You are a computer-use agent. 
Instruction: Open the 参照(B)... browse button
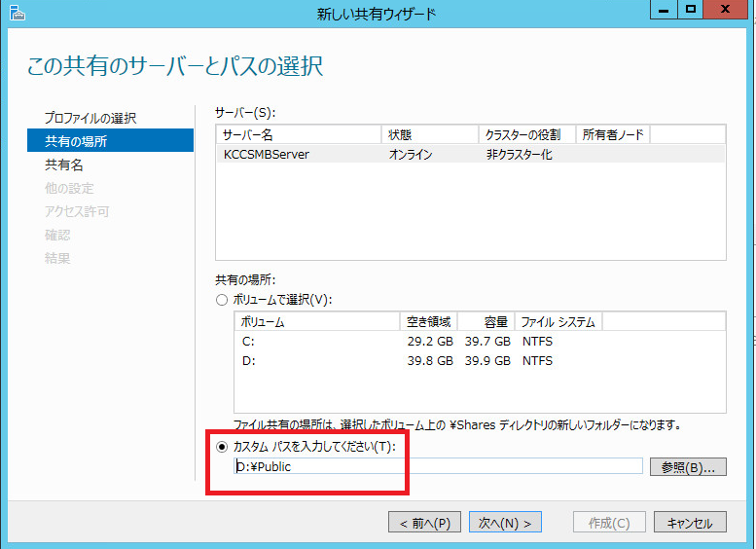(688, 467)
